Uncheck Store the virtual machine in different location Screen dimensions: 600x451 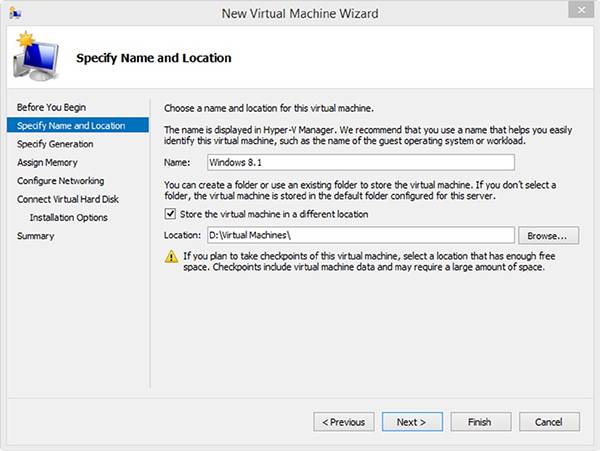pyautogui.click(x=171, y=214)
